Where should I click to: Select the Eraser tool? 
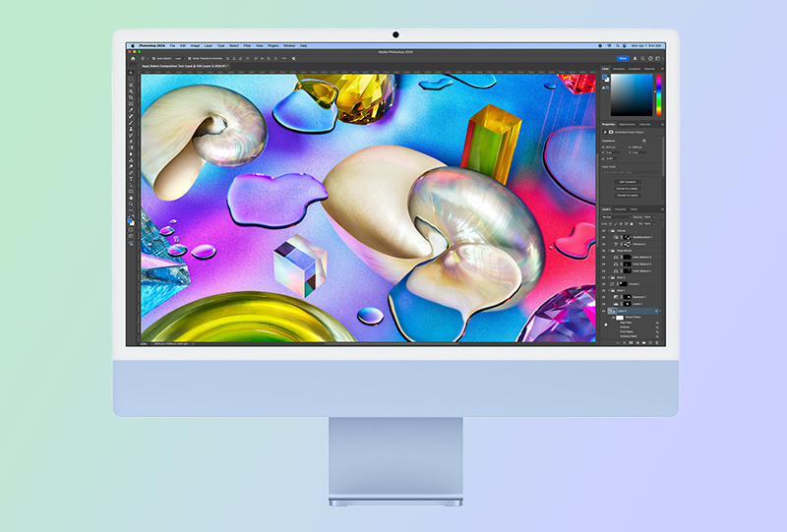131,141
